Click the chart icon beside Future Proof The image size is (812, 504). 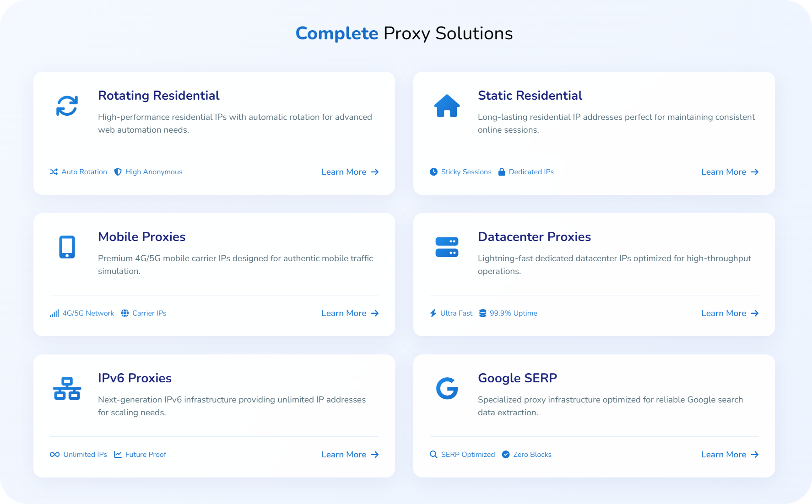coord(118,455)
